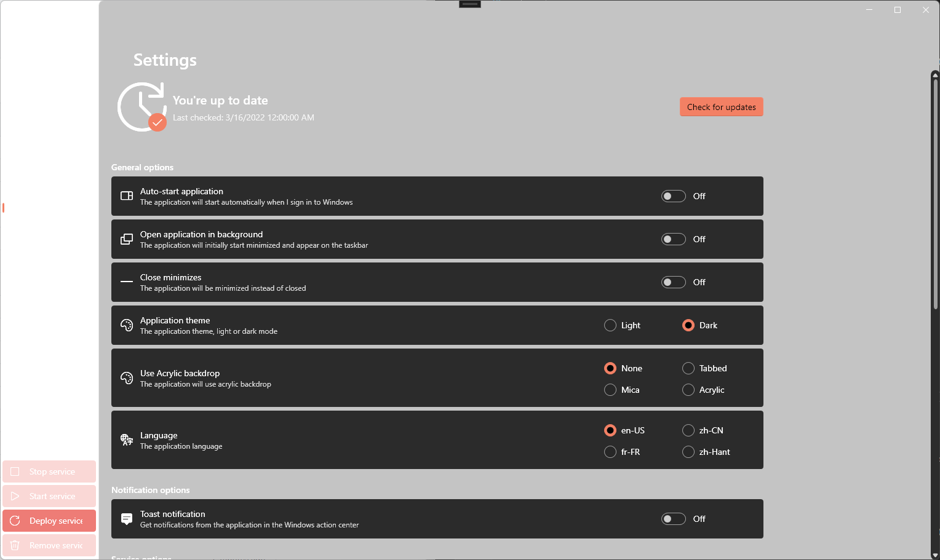Click the Settings page heading

click(x=165, y=60)
